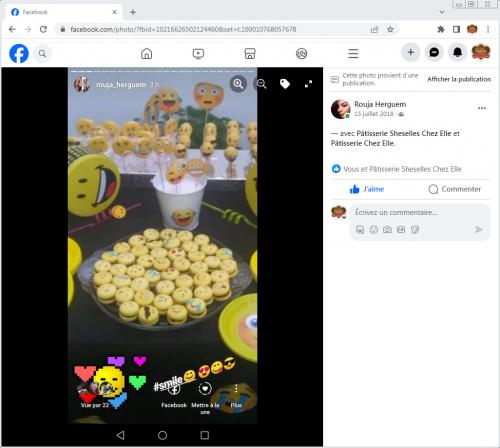The image size is (500, 448).
Task: Click the 15 juillet 2018 date
Action: [373, 114]
